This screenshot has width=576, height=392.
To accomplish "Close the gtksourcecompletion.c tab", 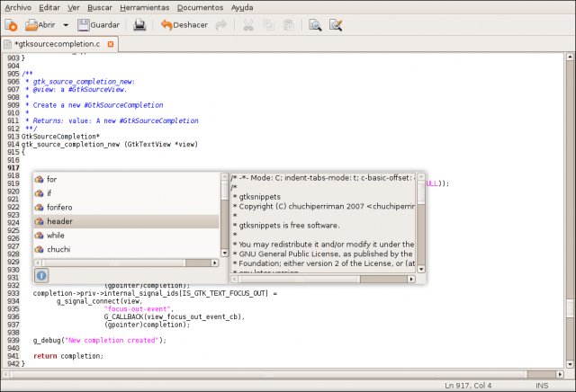I will [x=111, y=44].
